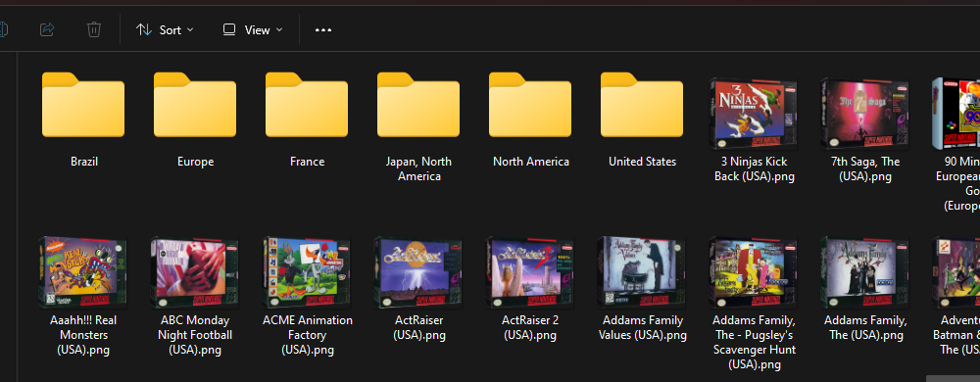Select the ActRaiser (USA) thumbnail
The image size is (980, 382).
pyautogui.click(x=417, y=272)
